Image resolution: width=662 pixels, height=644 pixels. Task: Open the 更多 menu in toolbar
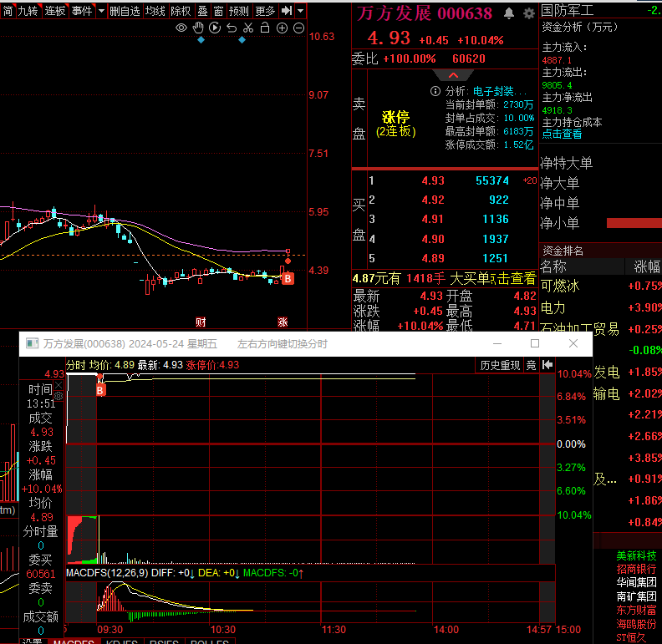[x=265, y=11]
